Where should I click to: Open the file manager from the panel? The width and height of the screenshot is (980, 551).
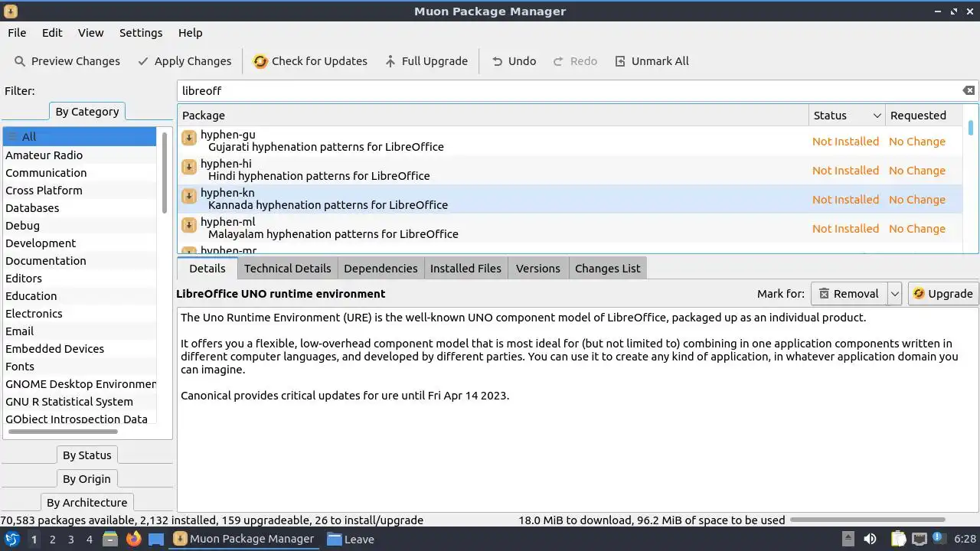point(110,539)
